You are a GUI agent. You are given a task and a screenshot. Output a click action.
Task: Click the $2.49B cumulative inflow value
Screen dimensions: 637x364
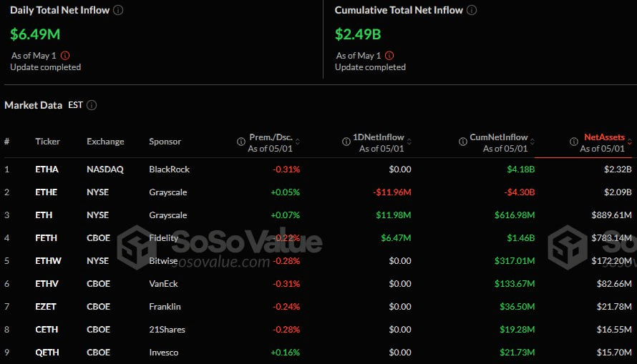pyautogui.click(x=358, y=34)
